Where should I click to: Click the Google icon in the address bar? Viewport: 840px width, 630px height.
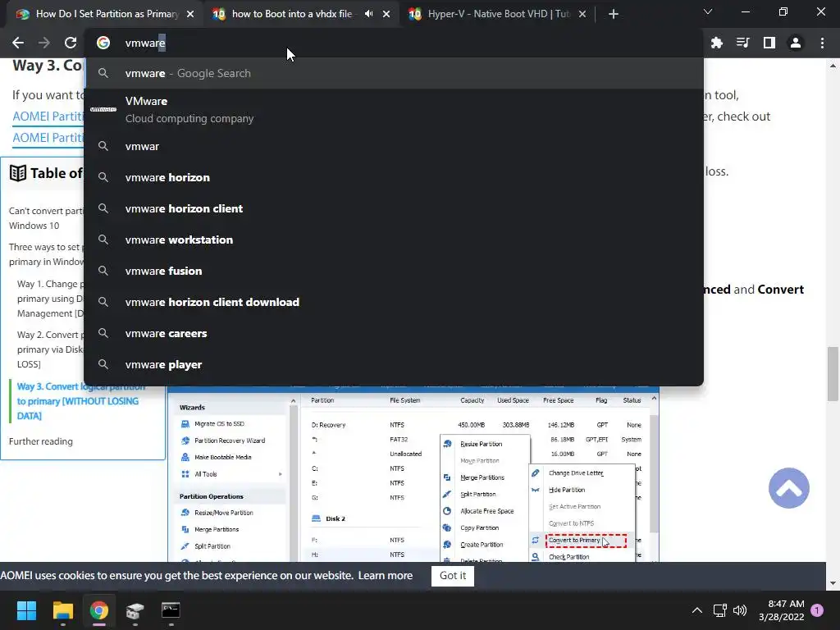(x=103, y=43)
